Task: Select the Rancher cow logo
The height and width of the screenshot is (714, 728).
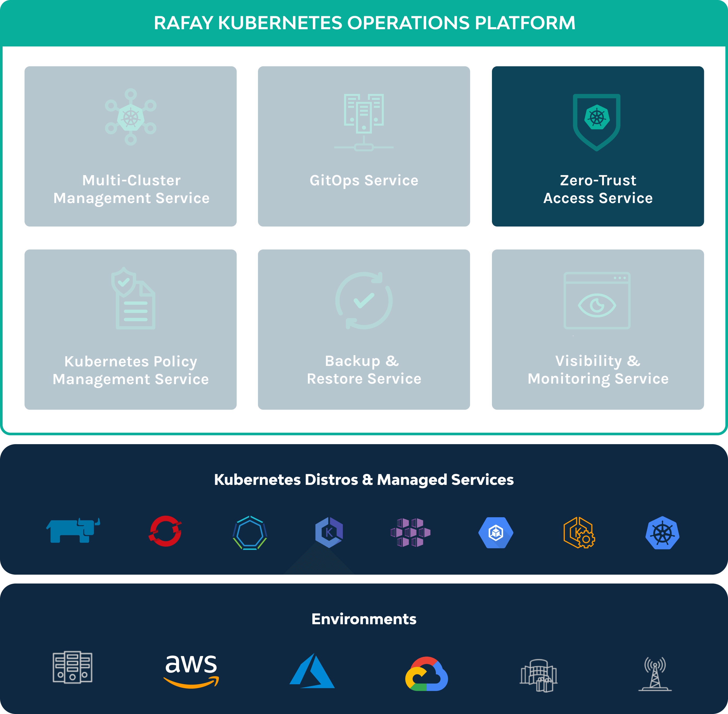Action: pos(73,530)
